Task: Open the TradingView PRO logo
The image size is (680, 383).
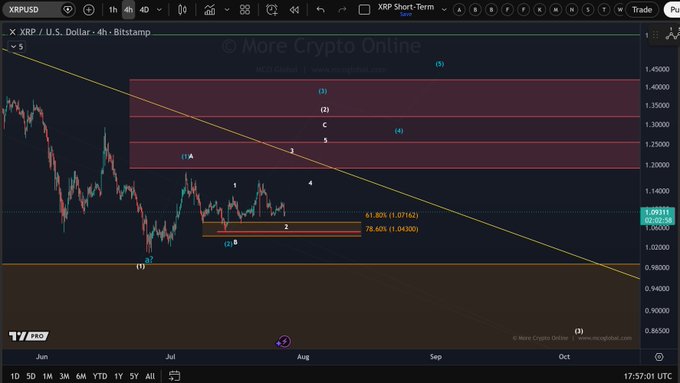Action: [x=29, y=336]
